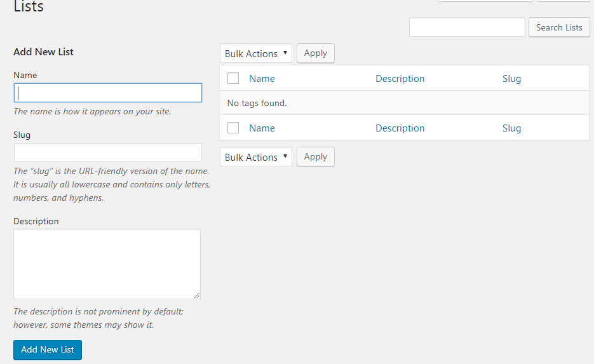Click the Name link in table footer
Viewport: 594px width, 364px height.
262,128
